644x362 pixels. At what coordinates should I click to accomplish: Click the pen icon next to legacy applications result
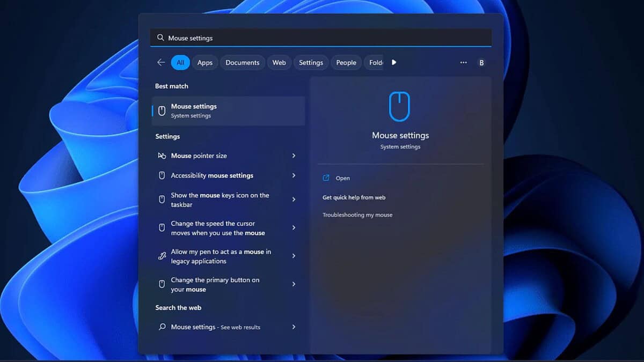coord(162,256)
